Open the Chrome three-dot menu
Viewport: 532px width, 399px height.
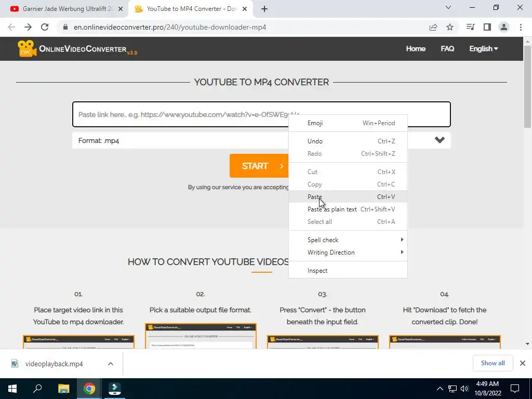point(521,27)
